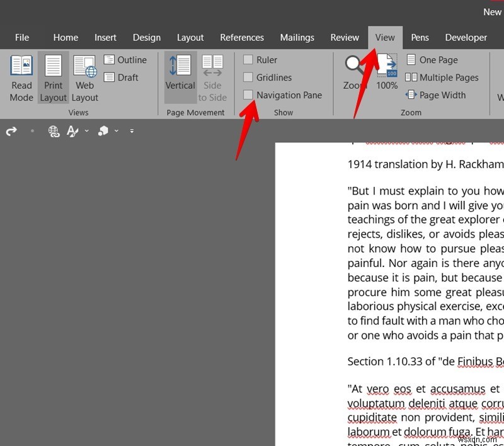
Task: Select the View tab
Action: point(385,38)
